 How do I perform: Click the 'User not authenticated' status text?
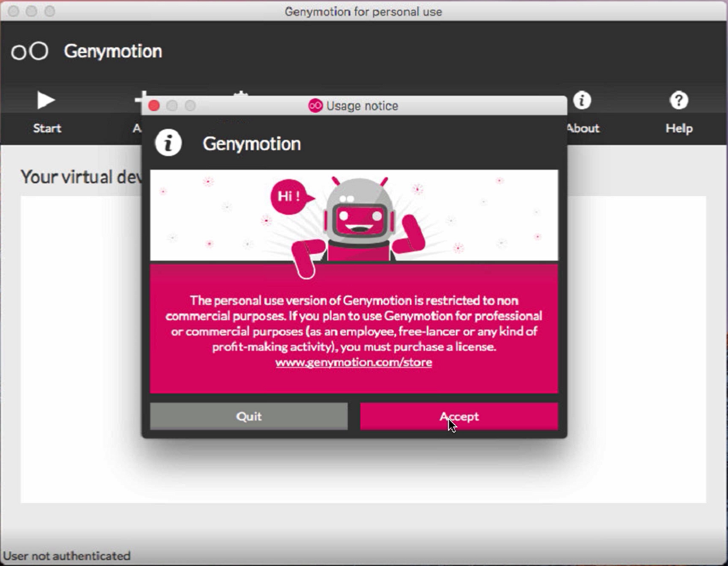pos(67,556)
